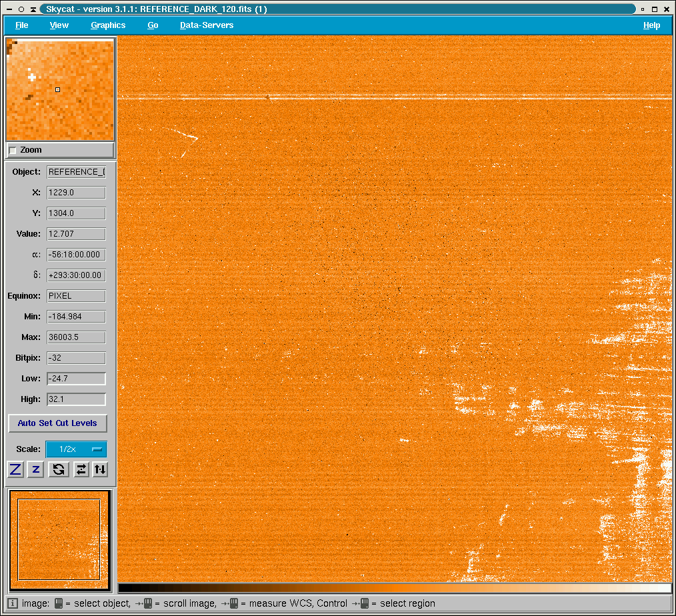Enable the Zoom checkbox

[13, 151]
